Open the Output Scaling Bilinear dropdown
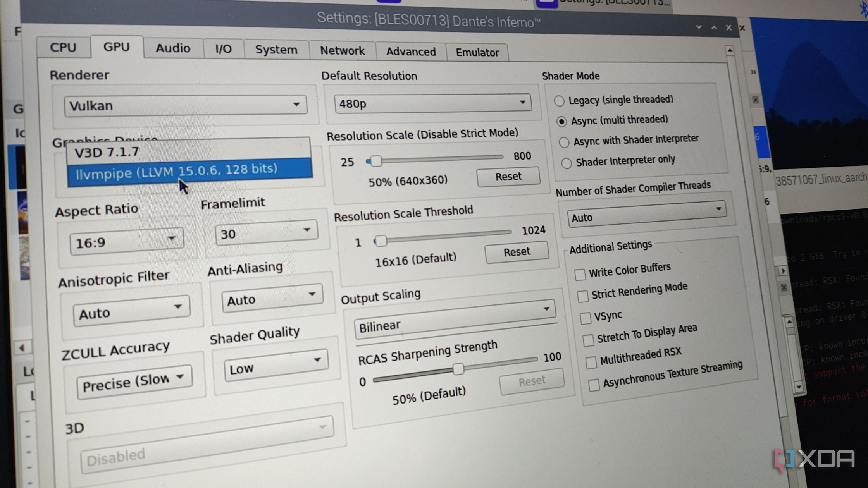This screenshot has width=868, height=488. 455,319
